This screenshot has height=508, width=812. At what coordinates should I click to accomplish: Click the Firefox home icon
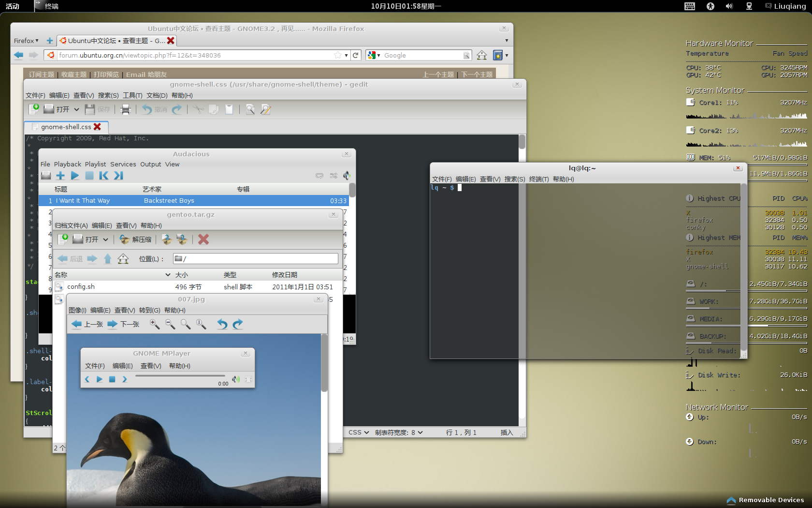pos(482,55)
